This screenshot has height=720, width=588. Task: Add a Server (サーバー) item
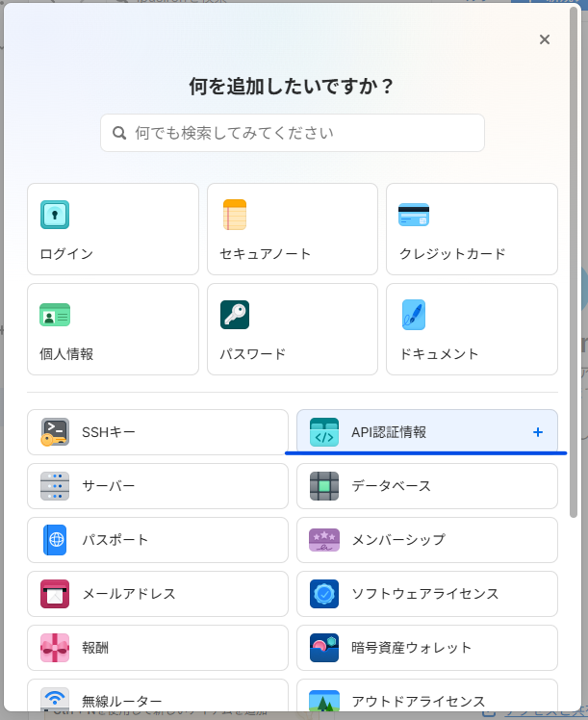[158, 486]
